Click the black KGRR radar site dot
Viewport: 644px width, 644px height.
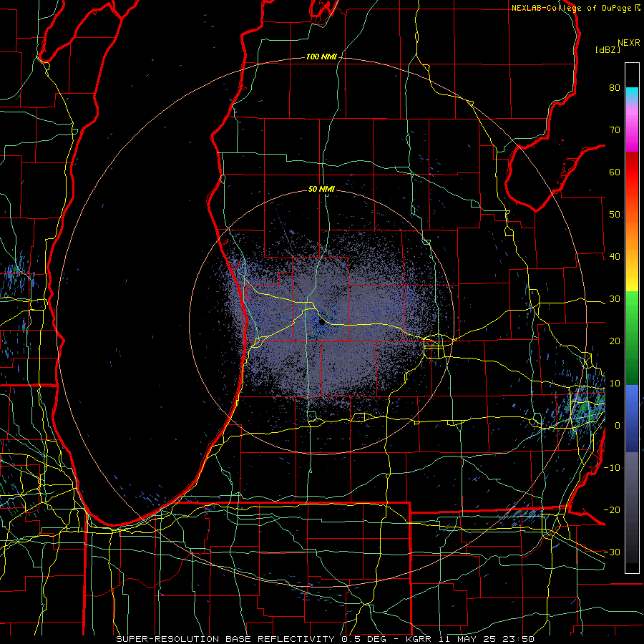tap(322, 323)
